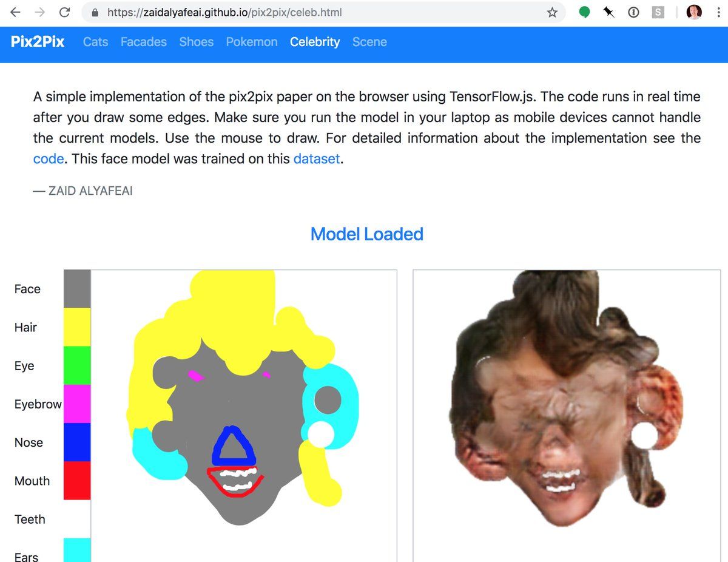Open the Chrome three-dot menu
This screenshot has width=728, height=562.
point(718,12)
